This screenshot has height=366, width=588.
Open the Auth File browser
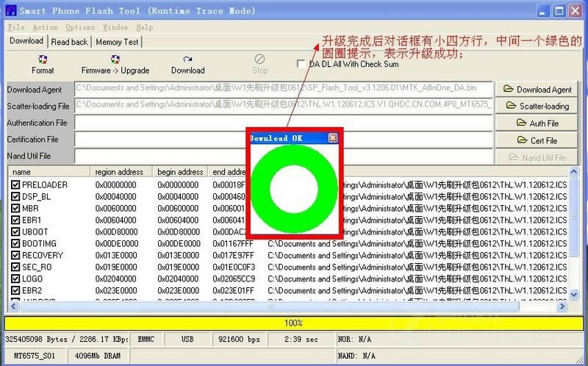click(537, 123)
